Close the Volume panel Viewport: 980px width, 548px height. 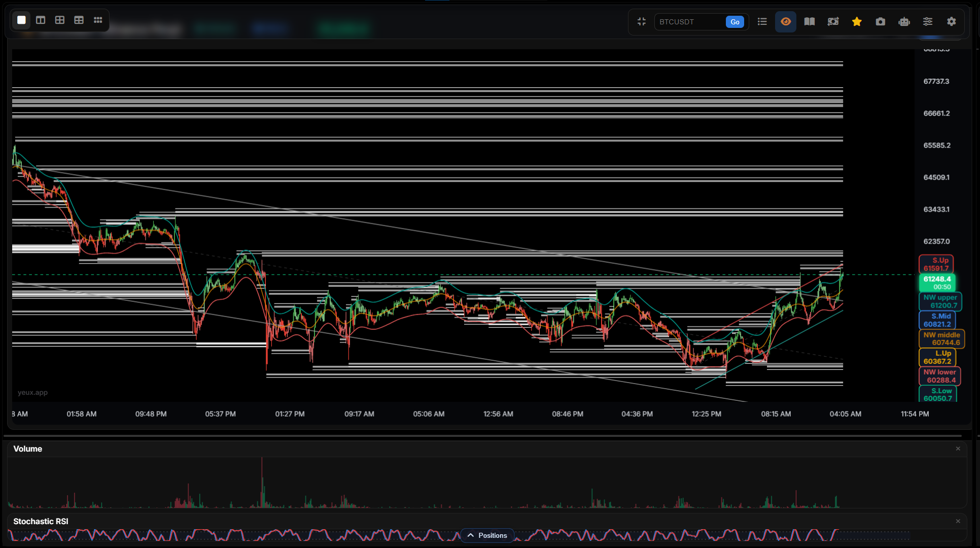click(958, 449)
